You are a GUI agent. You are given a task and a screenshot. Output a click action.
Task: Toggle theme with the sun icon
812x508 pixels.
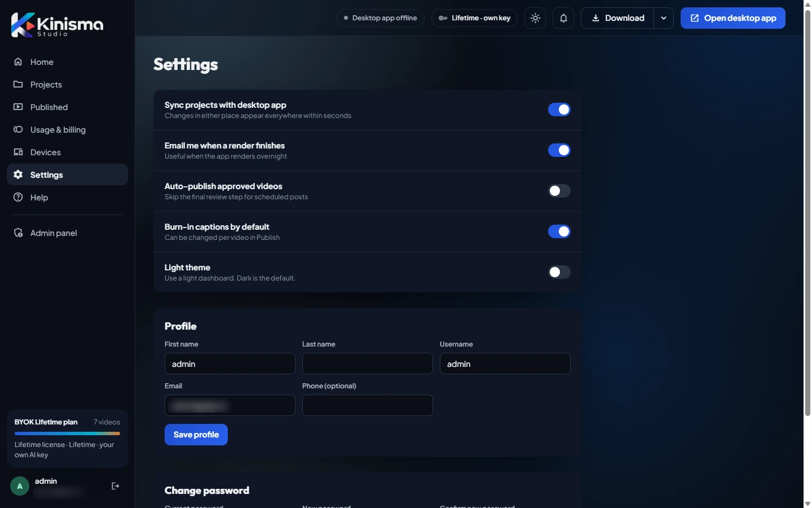point(535,18)
